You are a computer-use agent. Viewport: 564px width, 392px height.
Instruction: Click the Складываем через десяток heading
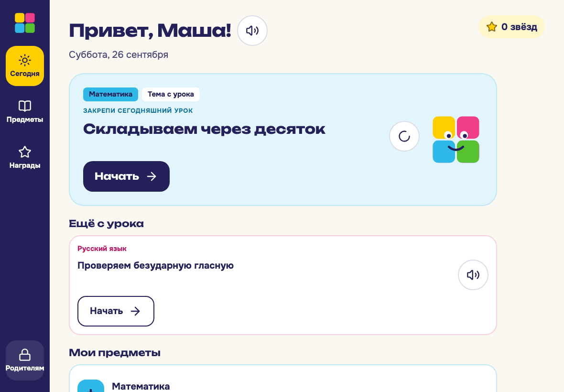coord(204,129)
